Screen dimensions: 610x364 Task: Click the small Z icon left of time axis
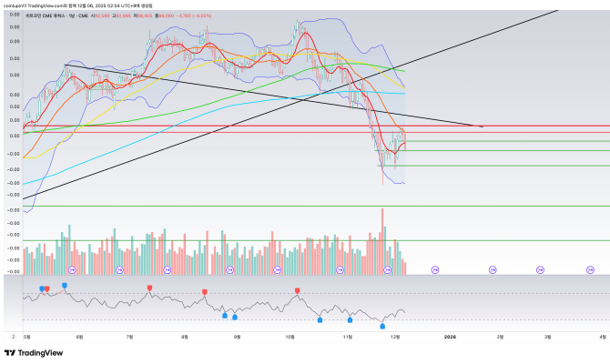12,336
